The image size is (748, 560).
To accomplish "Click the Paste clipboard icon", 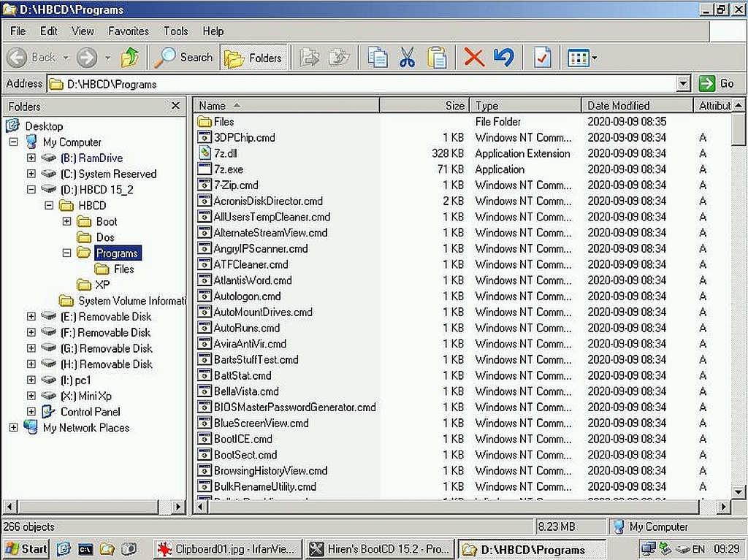I will tap(437, 58).
